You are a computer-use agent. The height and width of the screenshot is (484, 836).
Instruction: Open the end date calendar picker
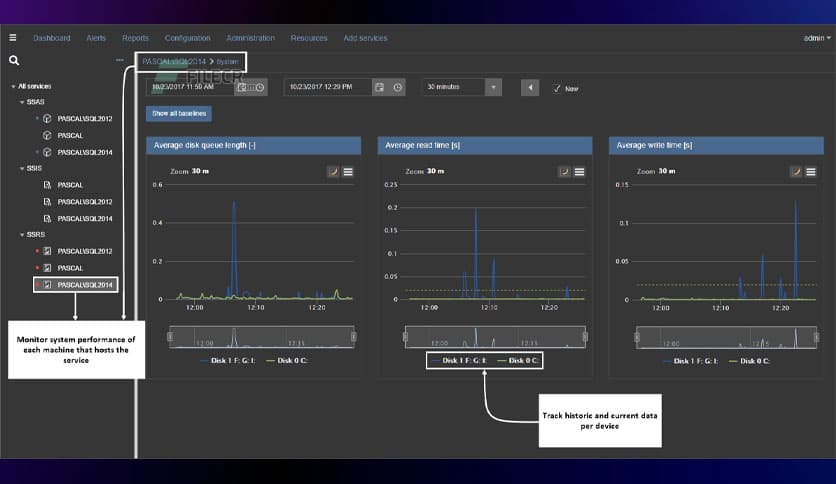coord(380,87)
